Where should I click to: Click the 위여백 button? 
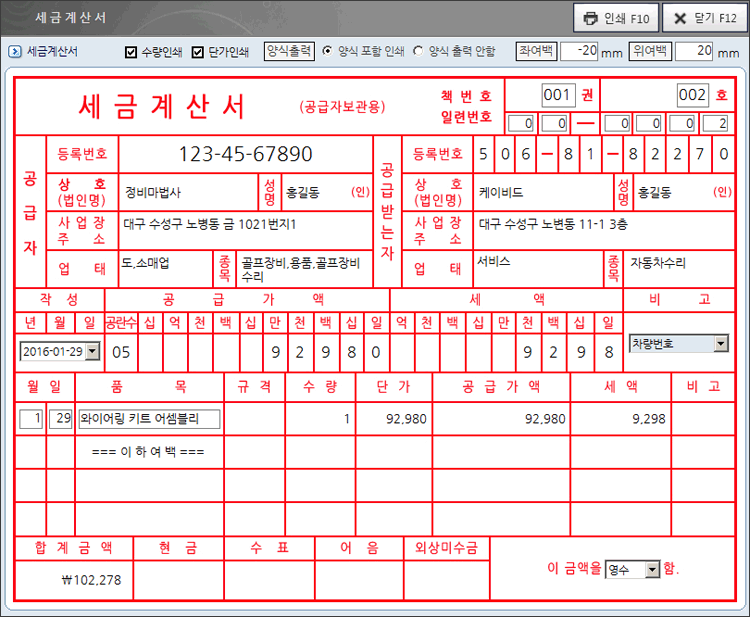click(650, 51)
